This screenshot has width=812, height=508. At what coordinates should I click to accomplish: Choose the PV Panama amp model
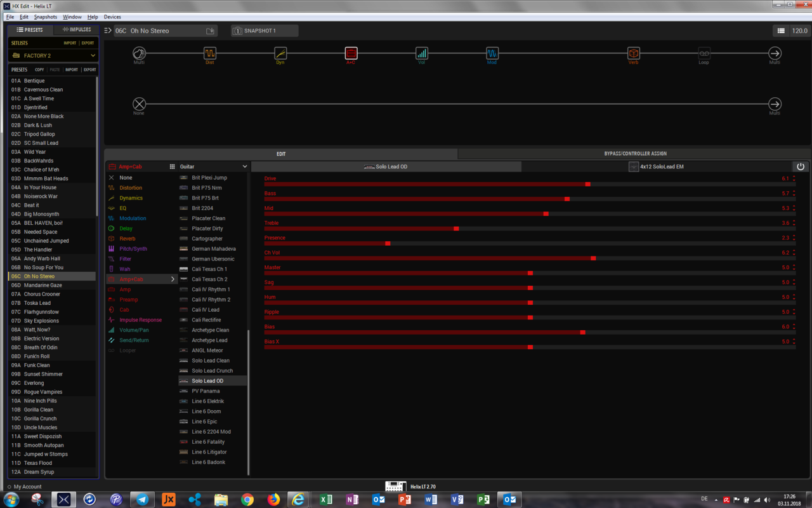(206, 391)
